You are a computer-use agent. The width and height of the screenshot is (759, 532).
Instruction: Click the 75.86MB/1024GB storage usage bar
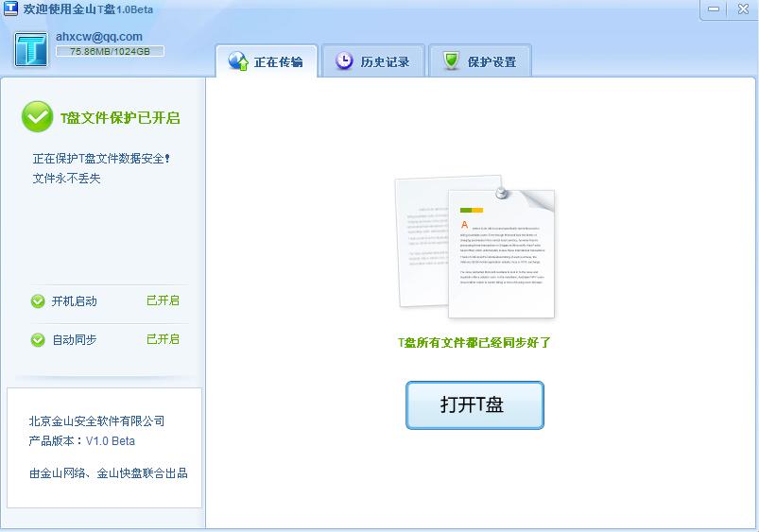110,51
